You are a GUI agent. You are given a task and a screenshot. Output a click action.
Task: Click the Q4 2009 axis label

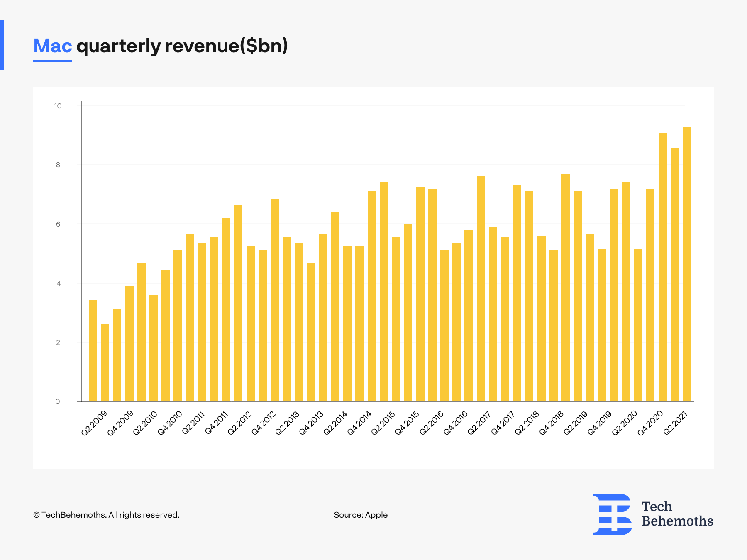tap(120, 423)
